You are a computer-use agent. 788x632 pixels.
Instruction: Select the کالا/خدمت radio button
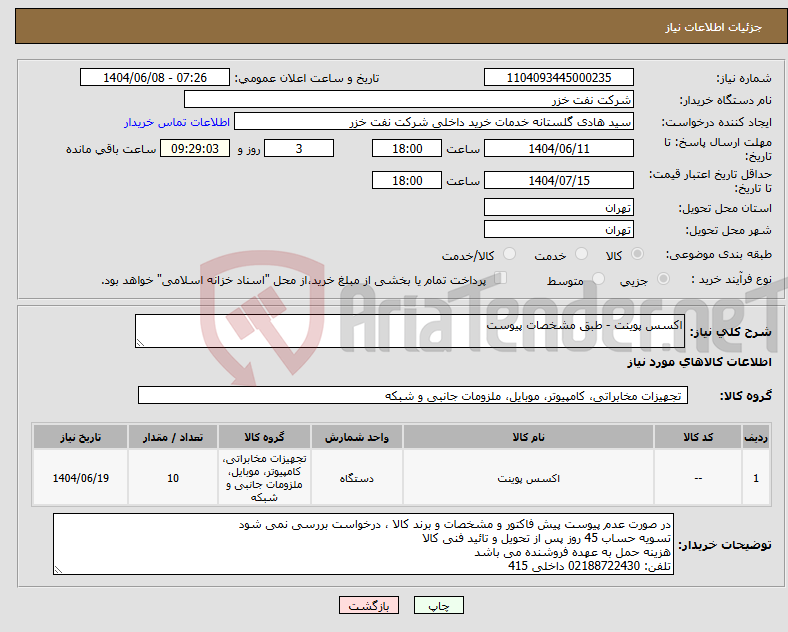click(x=510, y=254)
